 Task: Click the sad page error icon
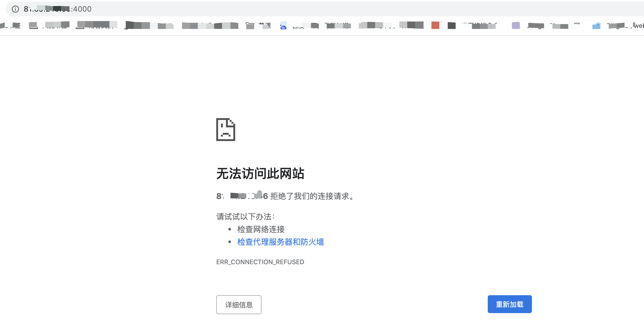[226, 129]
